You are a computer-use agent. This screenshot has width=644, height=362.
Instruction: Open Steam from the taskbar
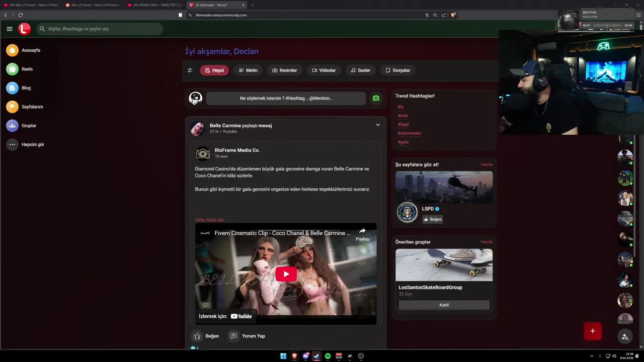coord(316,356)
